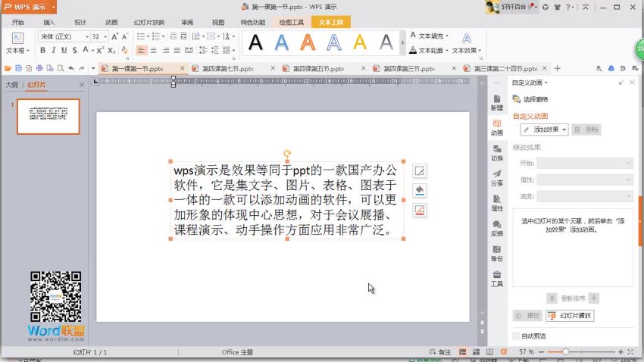Open the 分享 share icon in the side panel

coord(496,178)
